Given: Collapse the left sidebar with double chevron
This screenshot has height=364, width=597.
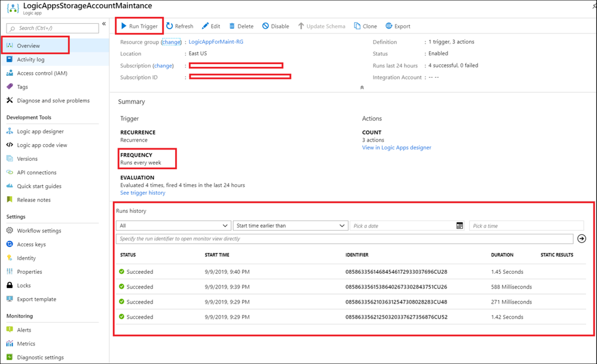Looking at the screenshot, I should [x=104, y=24].
